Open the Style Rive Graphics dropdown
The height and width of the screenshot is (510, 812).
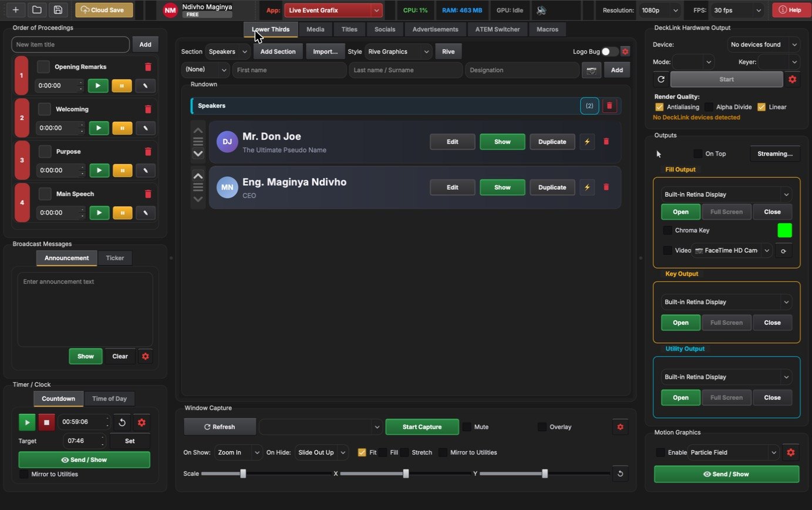pyautogui.click(x=398, y=52)
